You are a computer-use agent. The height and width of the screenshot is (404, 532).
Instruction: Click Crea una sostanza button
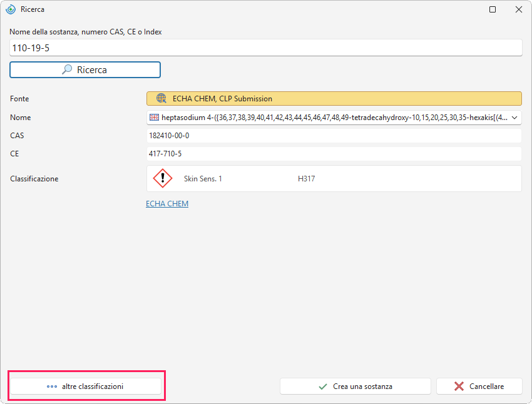click(356, 386)
